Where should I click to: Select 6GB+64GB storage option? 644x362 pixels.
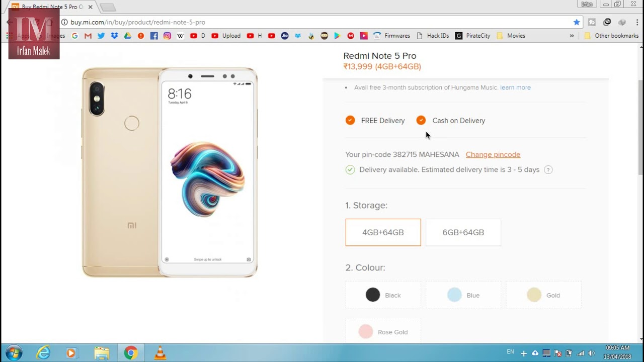tap(463, 232)
